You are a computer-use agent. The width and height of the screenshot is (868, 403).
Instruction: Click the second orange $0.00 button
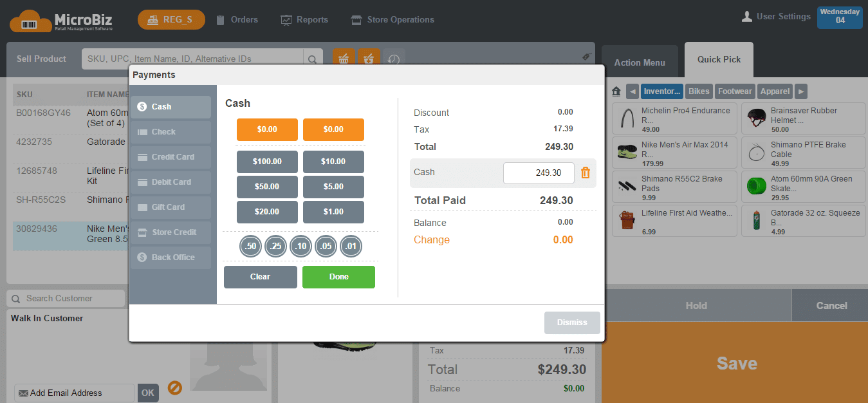[x=333, y=129]
